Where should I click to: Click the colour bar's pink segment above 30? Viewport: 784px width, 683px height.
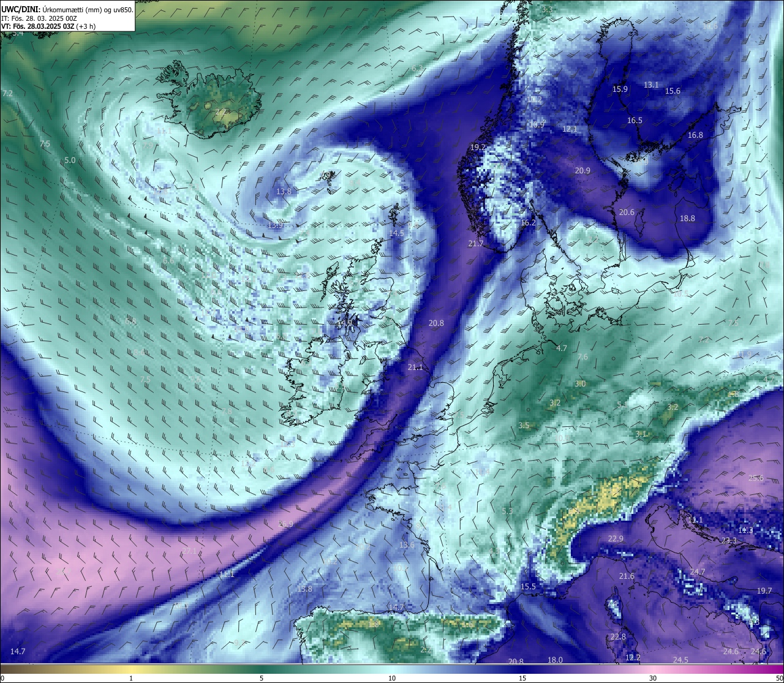[653, 669]
